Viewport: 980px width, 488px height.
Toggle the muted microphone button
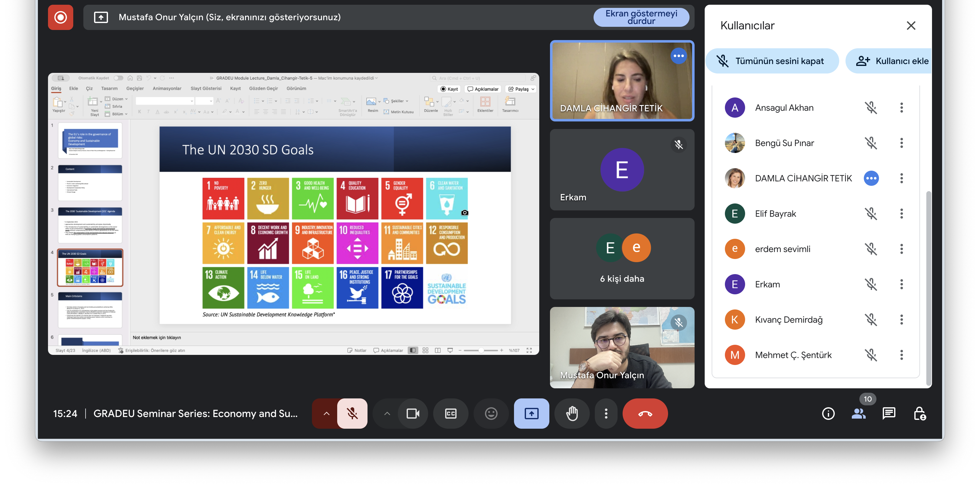tap(352, 413)
